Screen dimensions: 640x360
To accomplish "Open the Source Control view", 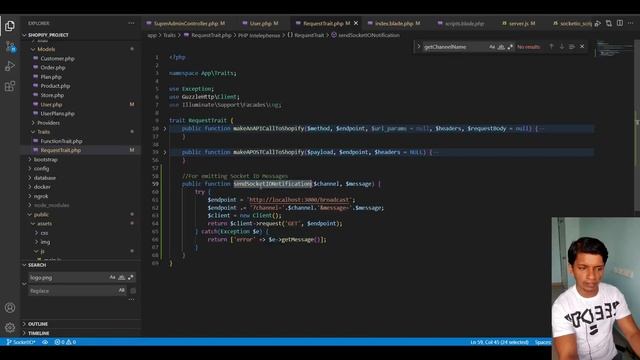I will (10, 46).
